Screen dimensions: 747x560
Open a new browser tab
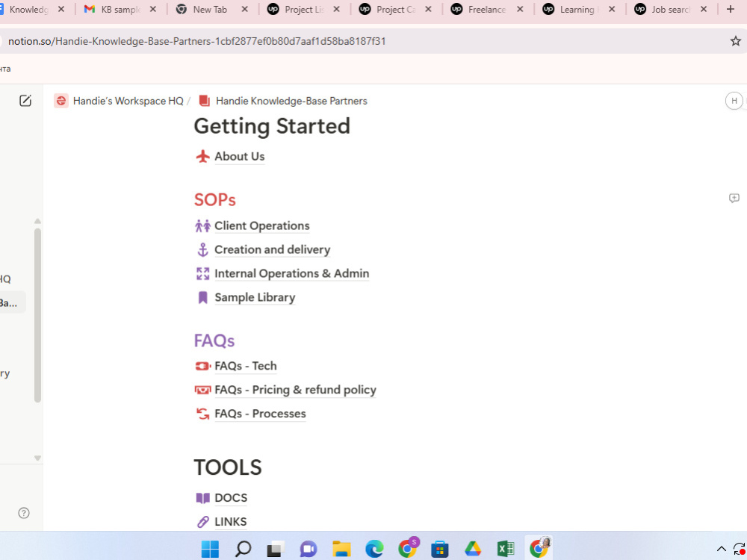tap(731, 9)
